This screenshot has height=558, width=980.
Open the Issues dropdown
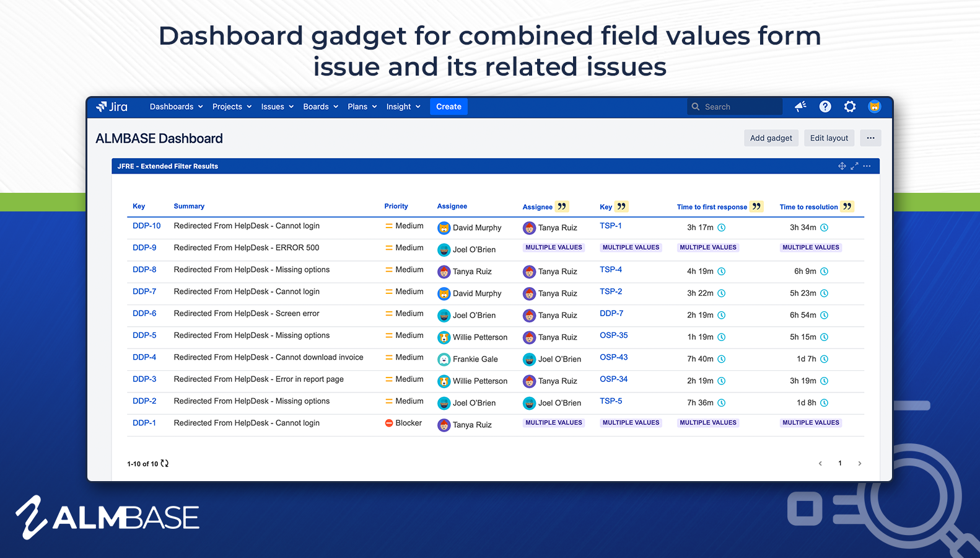point(278,107)
